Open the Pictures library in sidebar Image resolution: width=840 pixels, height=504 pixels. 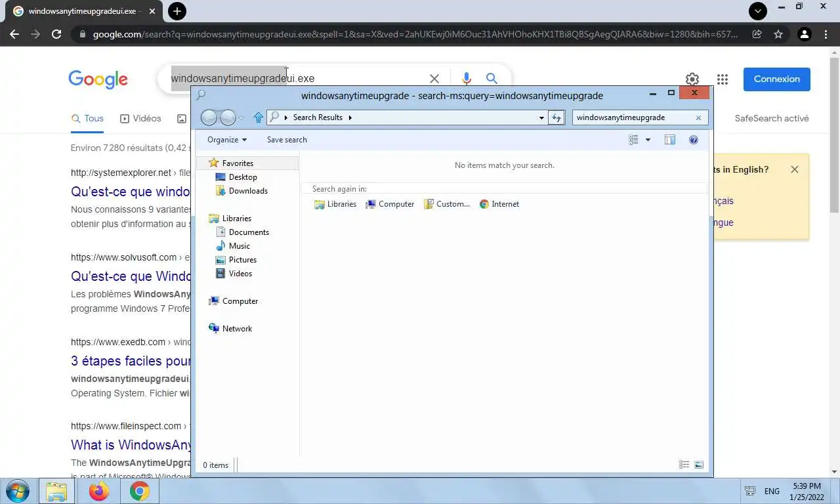[x=243, y=260]
